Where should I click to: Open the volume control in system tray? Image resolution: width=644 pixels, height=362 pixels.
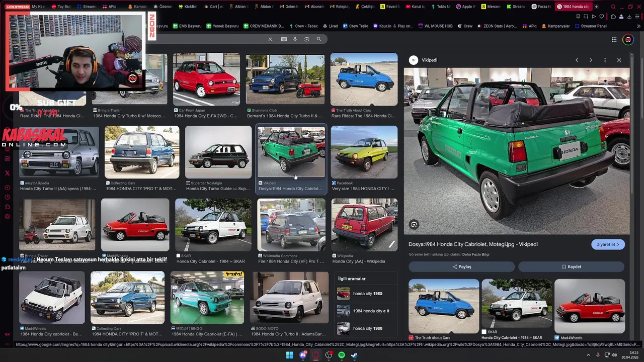pyautogui.click(x=614, y=355)
